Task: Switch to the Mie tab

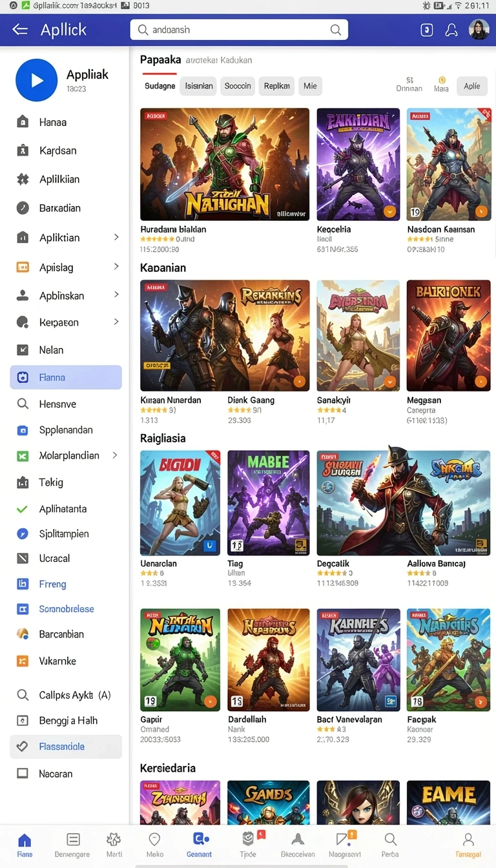Action: click(311, 86)
